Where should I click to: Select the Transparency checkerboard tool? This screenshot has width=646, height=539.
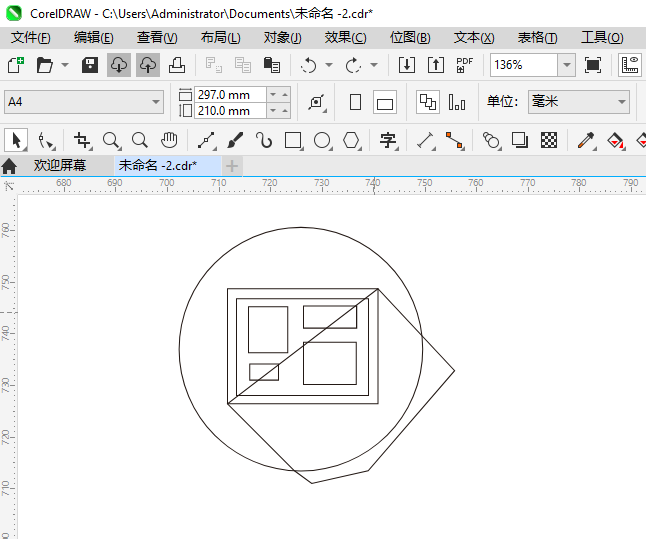point(549,141)
